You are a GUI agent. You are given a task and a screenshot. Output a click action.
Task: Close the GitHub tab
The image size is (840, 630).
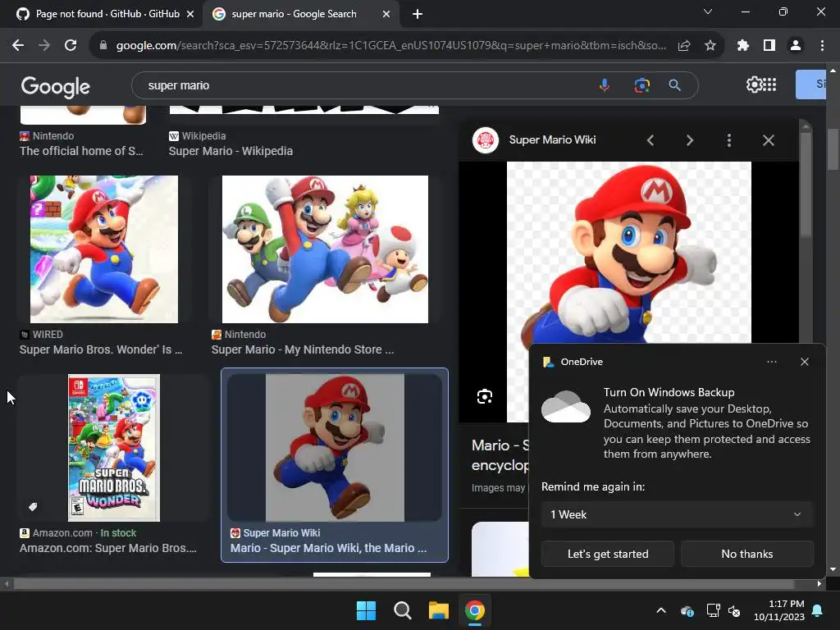click(190, 14)
